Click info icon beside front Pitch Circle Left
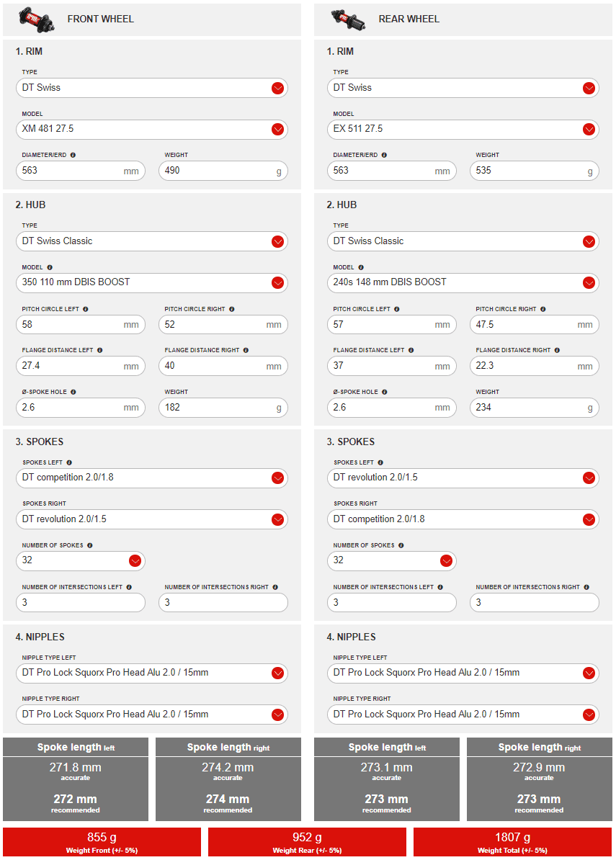This screenshot has width=616, height=860. (x=86, y=309)
